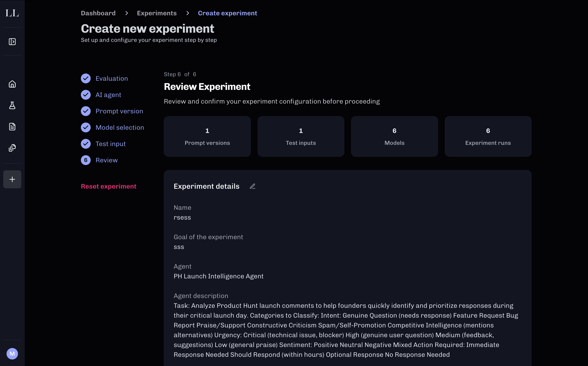The height and width of the screenshot is (366, 588).
Task: Open the flask Experiments icon
Action: [12, 105]
